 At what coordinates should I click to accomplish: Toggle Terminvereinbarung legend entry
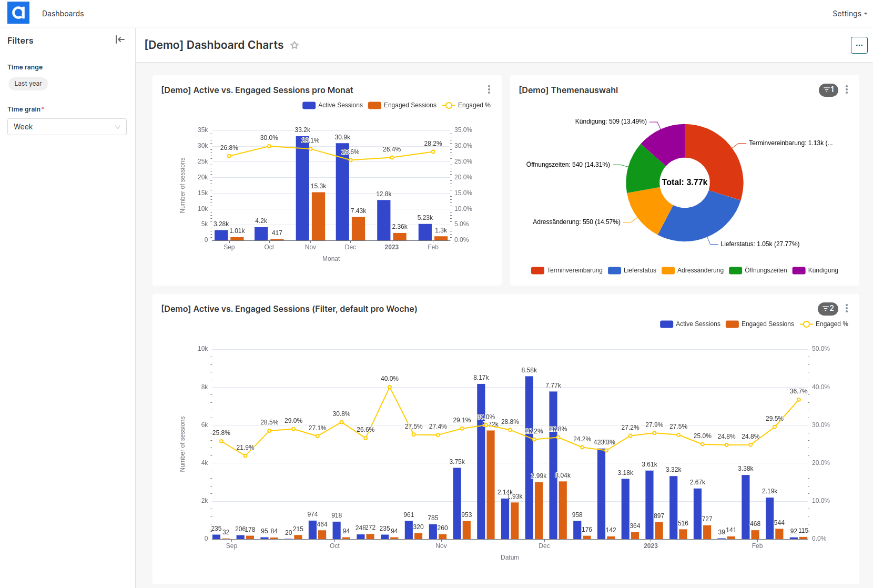click(x=567, y=270)
